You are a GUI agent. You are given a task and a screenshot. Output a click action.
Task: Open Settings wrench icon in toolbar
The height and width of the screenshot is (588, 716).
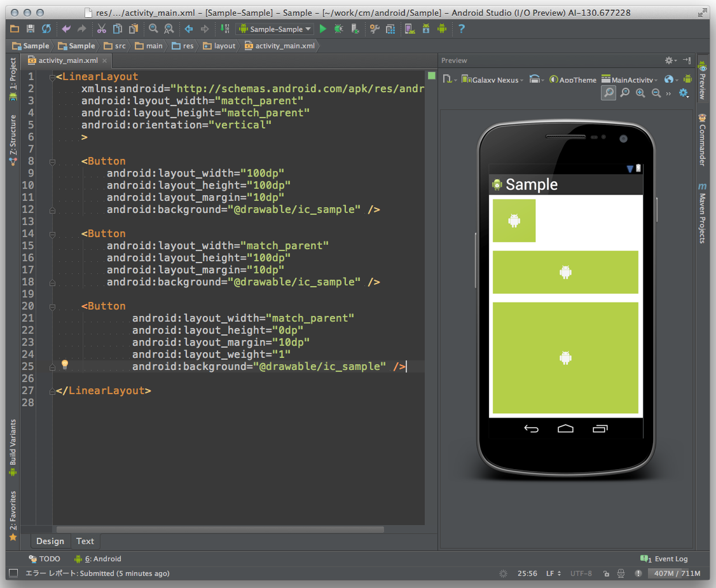(x=375, y=29)
